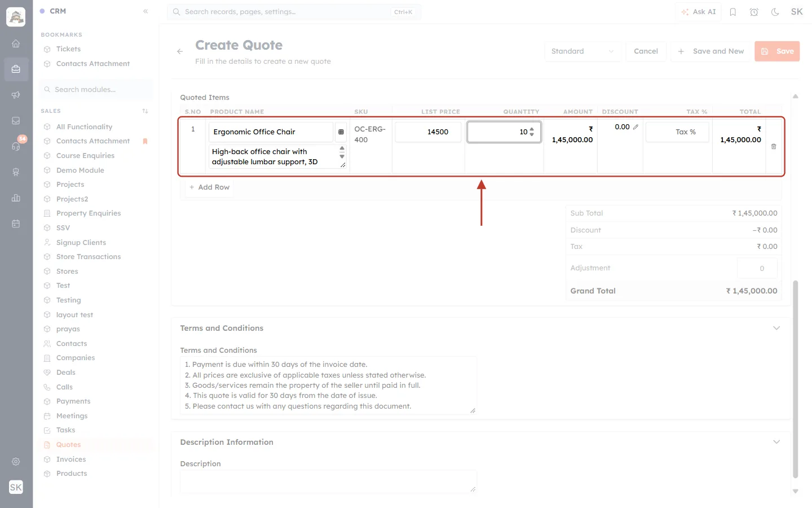812x508 pixels.
Task: Focus the global search records field
Action: [294, 12]
